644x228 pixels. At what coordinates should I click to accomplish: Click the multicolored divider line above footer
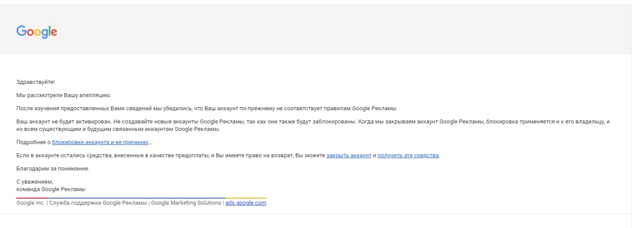pyautogui.click(x=141, y=198)
